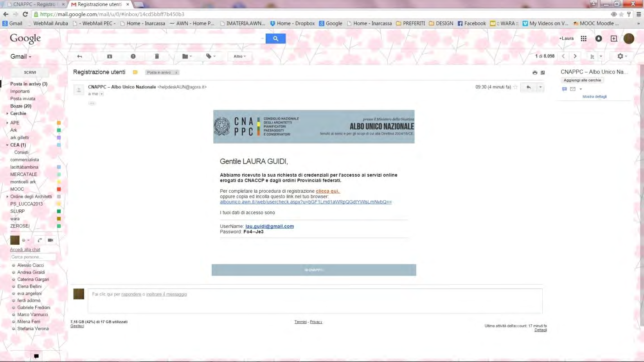The height and width of the screenshot is (362, 644).
Task: Delete message trash icon
Action: [157, 56]
